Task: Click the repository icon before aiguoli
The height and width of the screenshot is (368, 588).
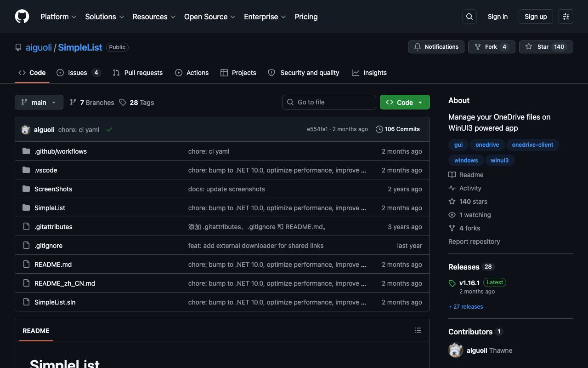Action: click(x=18, y=47)
